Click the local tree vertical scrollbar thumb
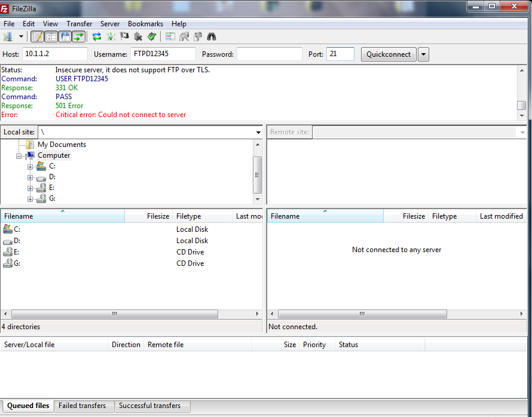This screenshot has width=532, height=417. (x=257, y=175)
